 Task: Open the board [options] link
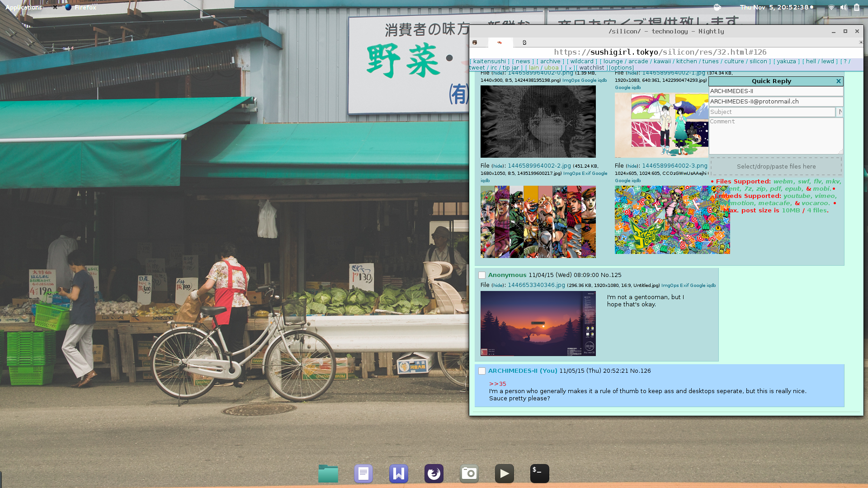pyautogui.click(x=621, y=68)
